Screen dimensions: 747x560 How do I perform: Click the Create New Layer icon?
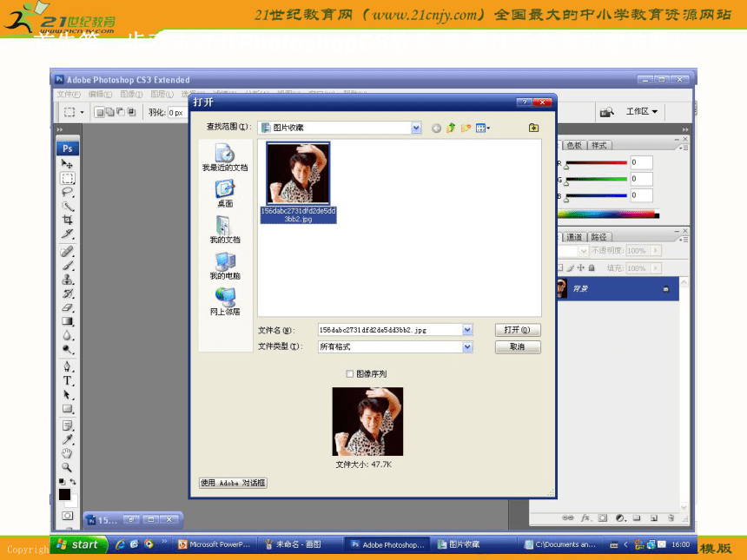[x=654, y=517]
